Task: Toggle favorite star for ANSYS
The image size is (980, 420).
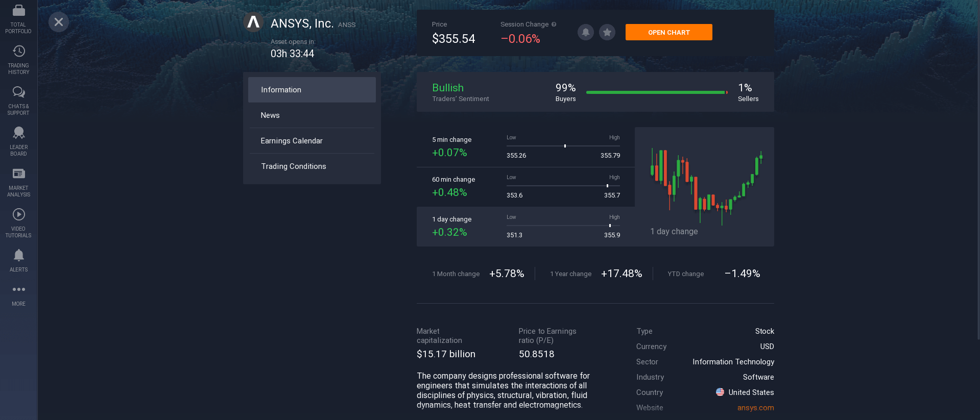Action: [607, 32]
